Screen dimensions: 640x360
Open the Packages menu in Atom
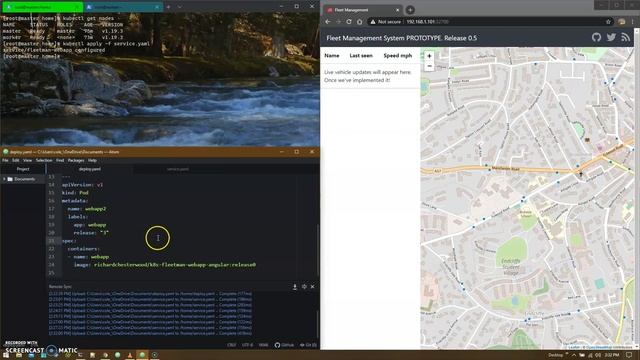(x=76, y=160)
